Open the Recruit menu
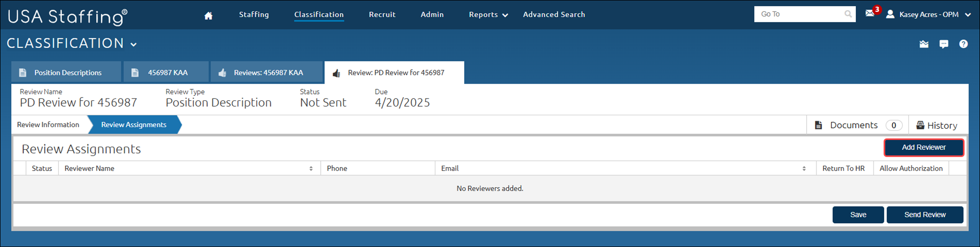This screenshot has width=980, height=247. coord(382,14)
